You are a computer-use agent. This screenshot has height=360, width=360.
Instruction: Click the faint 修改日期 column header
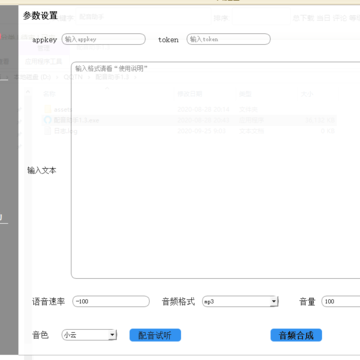[190, 94]
